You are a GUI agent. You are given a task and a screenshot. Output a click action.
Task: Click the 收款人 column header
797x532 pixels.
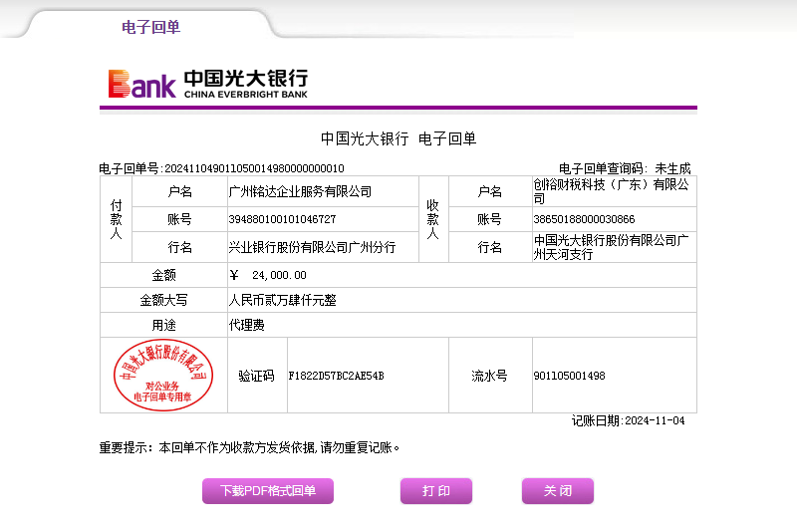[432, 219]
